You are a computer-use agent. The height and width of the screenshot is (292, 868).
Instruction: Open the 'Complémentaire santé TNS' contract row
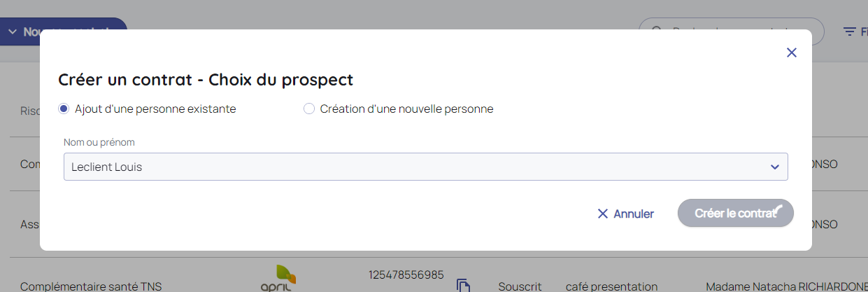(91, 286)
